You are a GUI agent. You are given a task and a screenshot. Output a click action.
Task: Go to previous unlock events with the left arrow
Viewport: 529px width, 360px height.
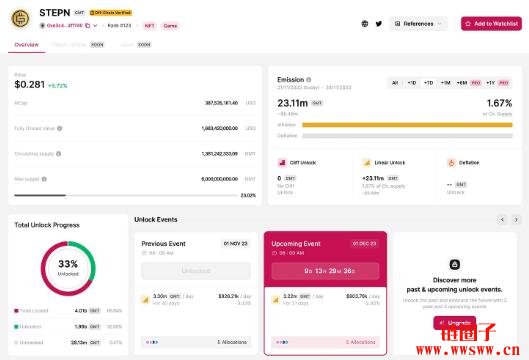(502, 220)
